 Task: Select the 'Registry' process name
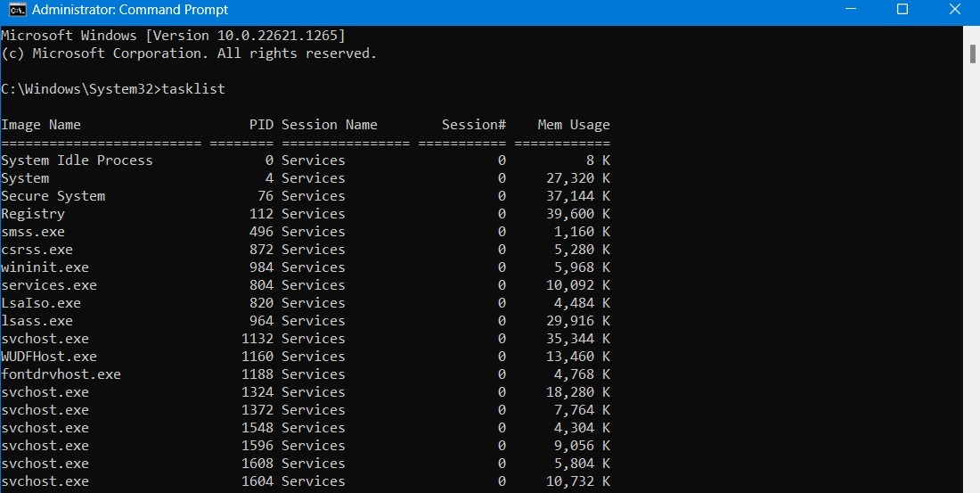(32, 214)
